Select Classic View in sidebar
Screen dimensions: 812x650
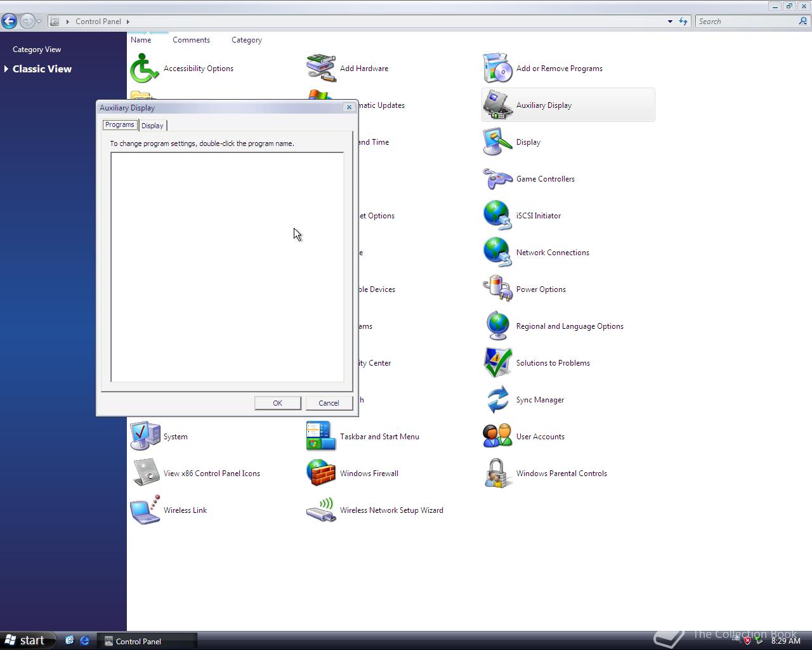pos(42,69)
